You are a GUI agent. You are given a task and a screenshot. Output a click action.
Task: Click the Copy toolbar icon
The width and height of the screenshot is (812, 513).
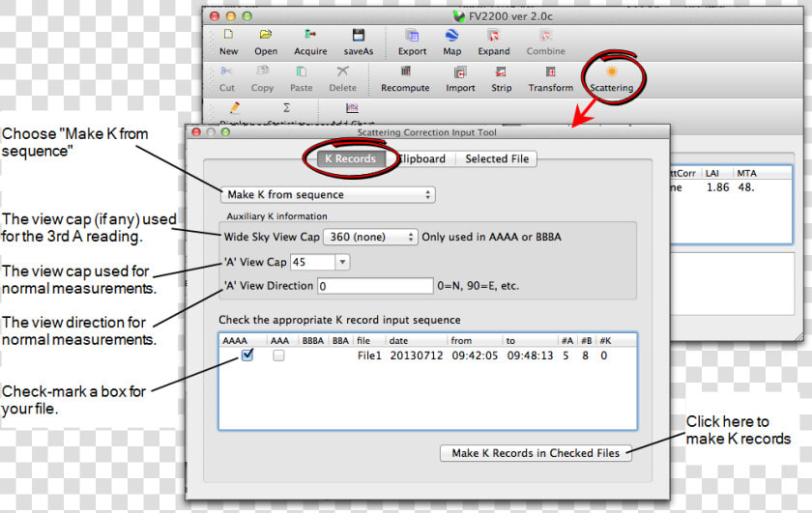[263, 71]
